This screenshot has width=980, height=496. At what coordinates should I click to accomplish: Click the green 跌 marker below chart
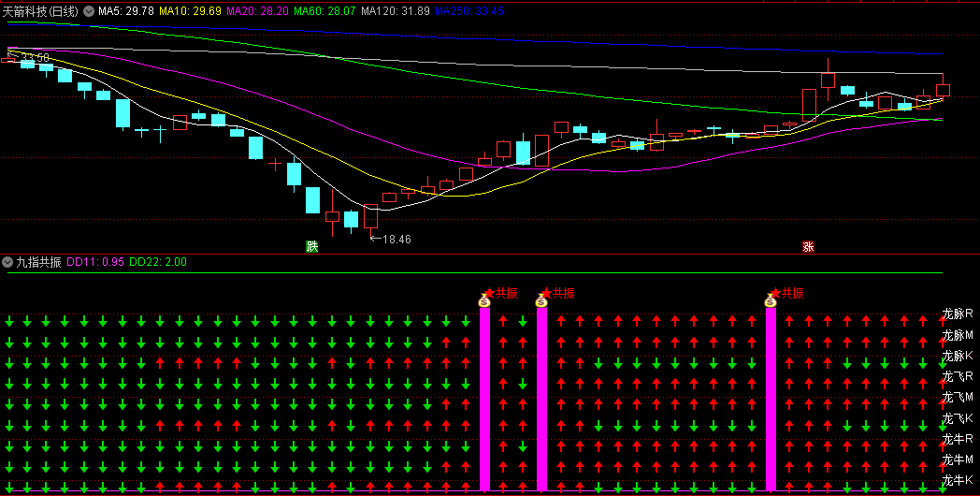[x=312, y=246]
